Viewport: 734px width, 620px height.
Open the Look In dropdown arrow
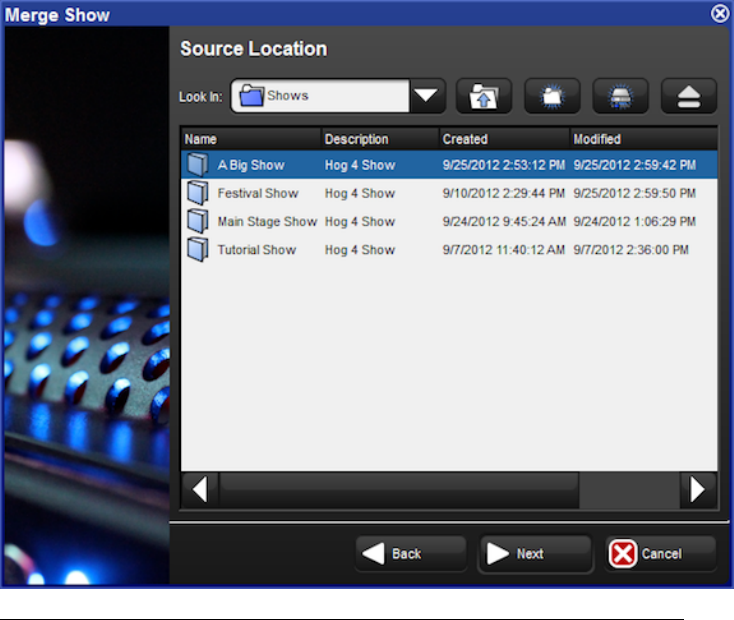(x=426, y=96)
